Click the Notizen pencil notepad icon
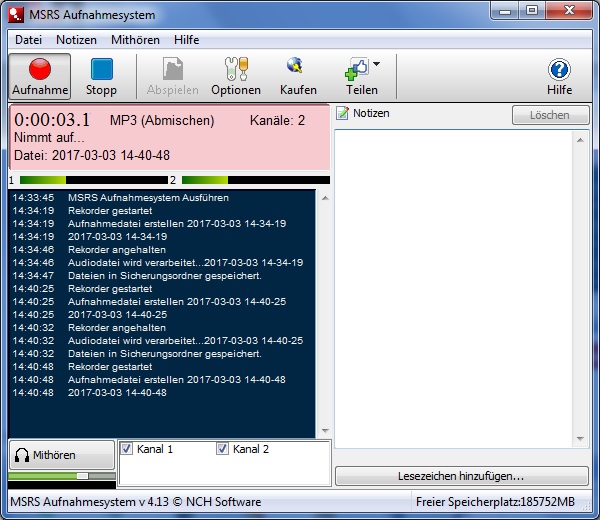 pyautogui.click(x=342, y=113)
